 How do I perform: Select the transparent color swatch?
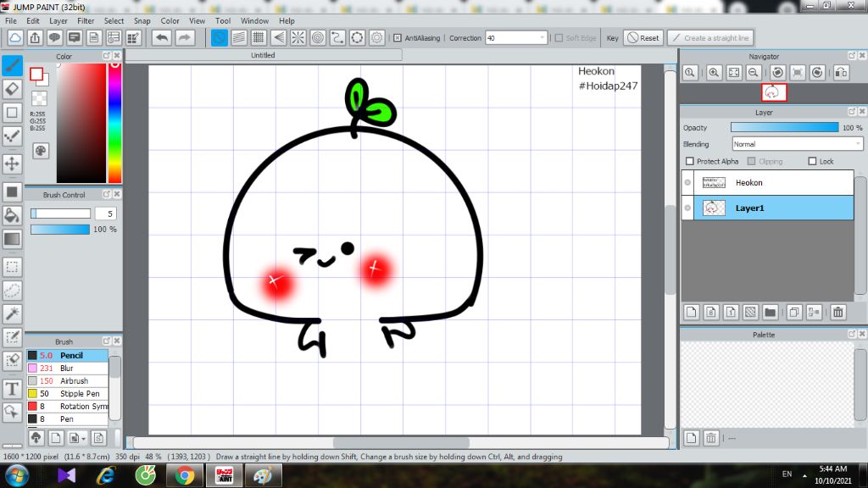click(x=39, y=98)
